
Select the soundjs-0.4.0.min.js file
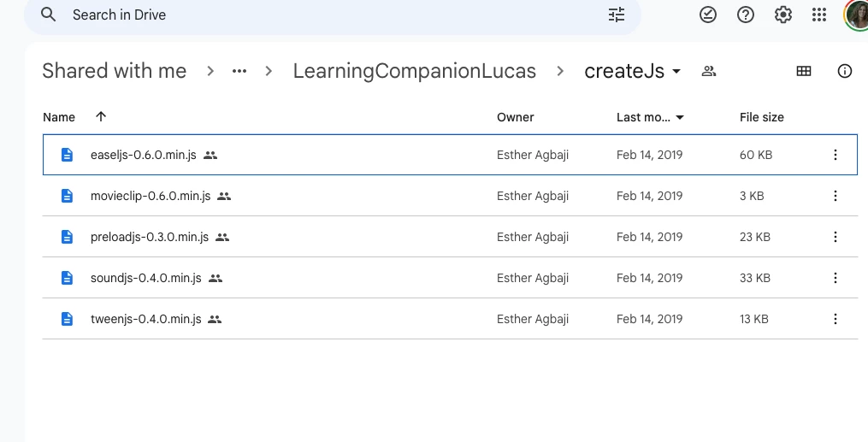tap(146, 278)
